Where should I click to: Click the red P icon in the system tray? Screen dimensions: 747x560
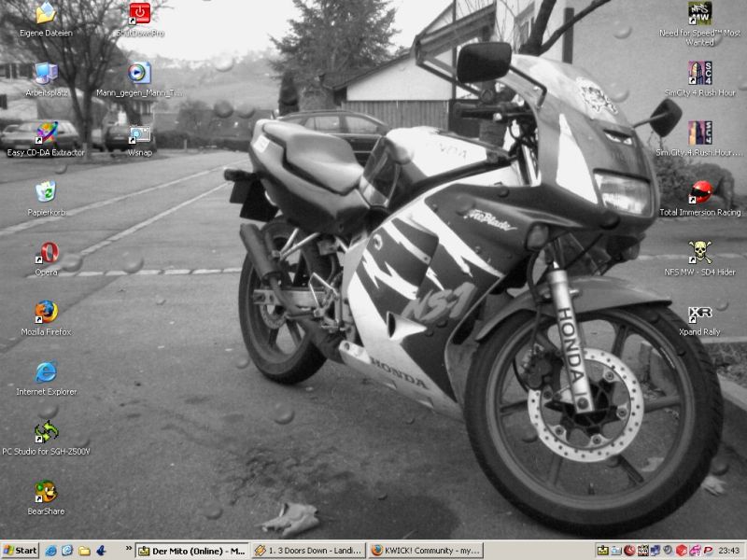click(708, 551)
